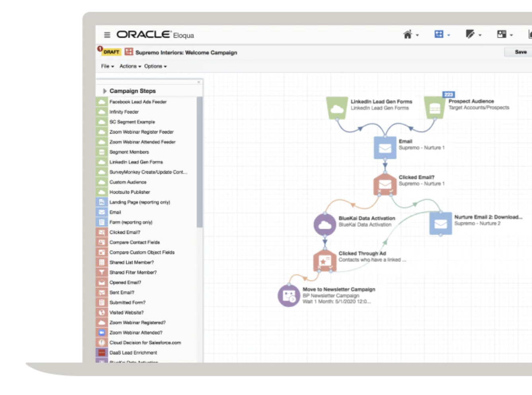
Task: Collapse the Campaign Steps panel using the top arrow
Action: coord(198,82)
